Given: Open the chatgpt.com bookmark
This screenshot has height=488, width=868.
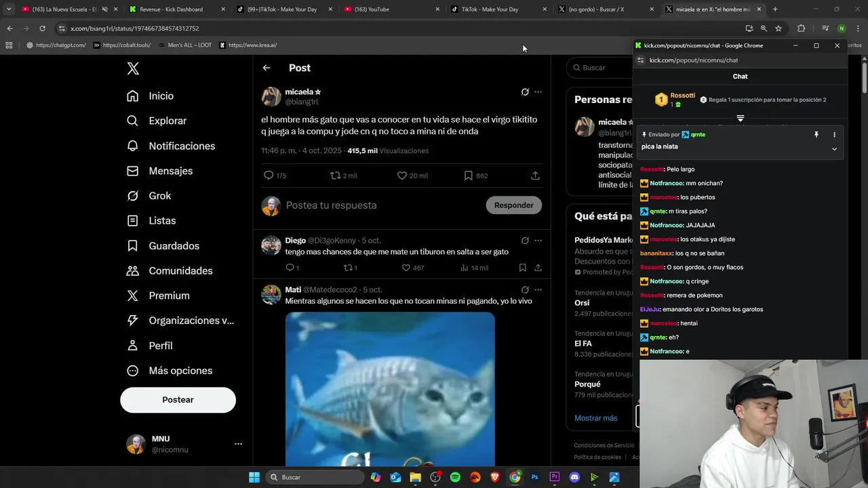Looking at the screenshot, I should tap(56, 45).
